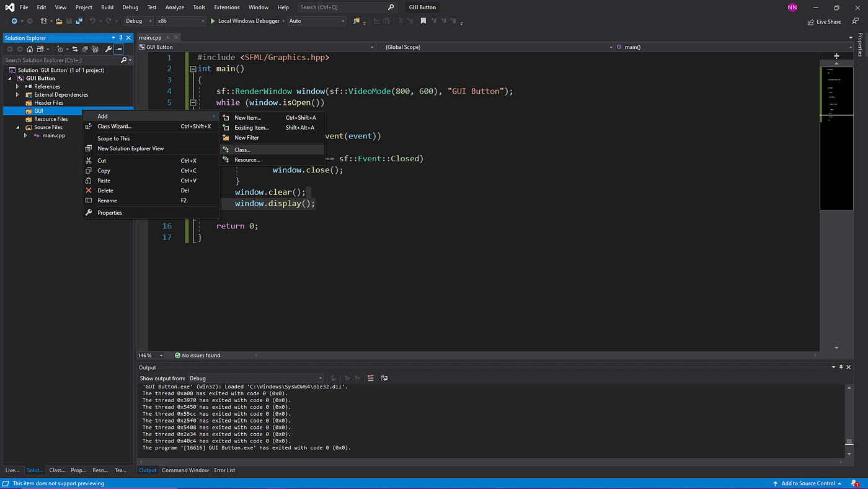Choose Rename from context menu
This screenshot has height=489, width=868.
tap(151, 200)
